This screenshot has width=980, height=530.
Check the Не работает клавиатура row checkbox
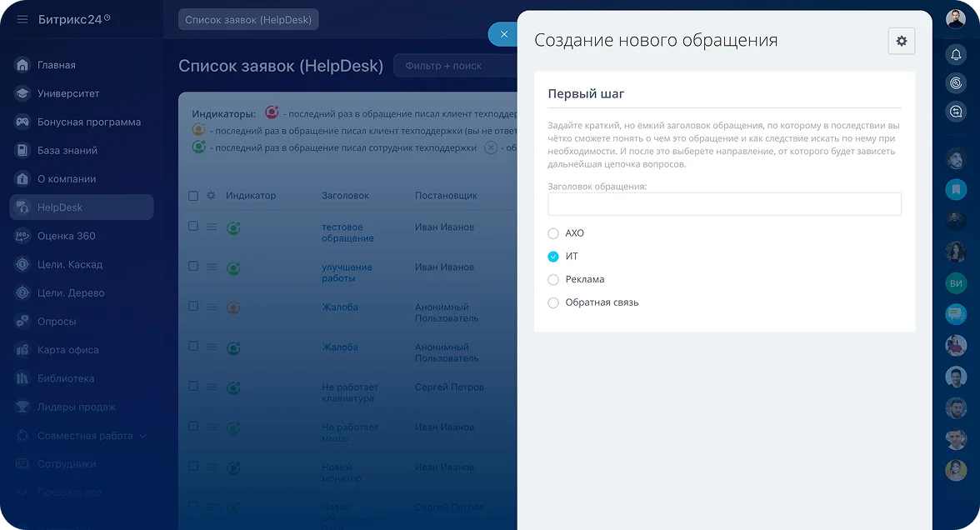click(193, 387)
